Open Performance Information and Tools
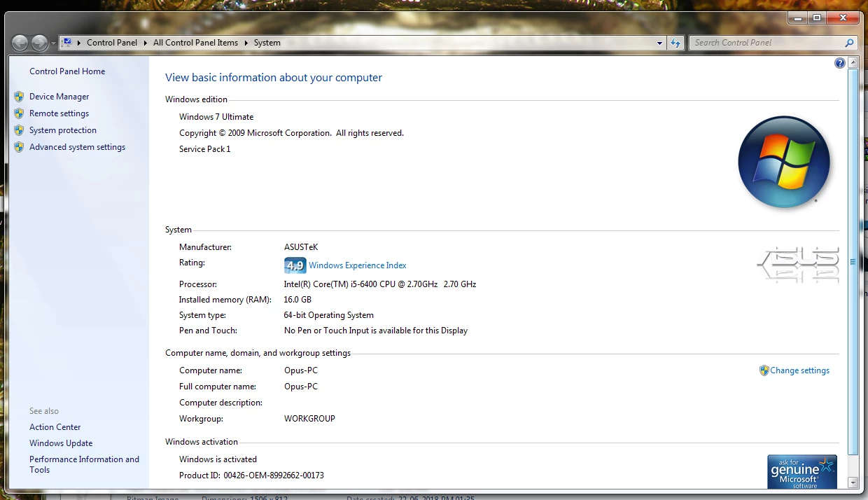868x500 pixels. tap(84, 464)
